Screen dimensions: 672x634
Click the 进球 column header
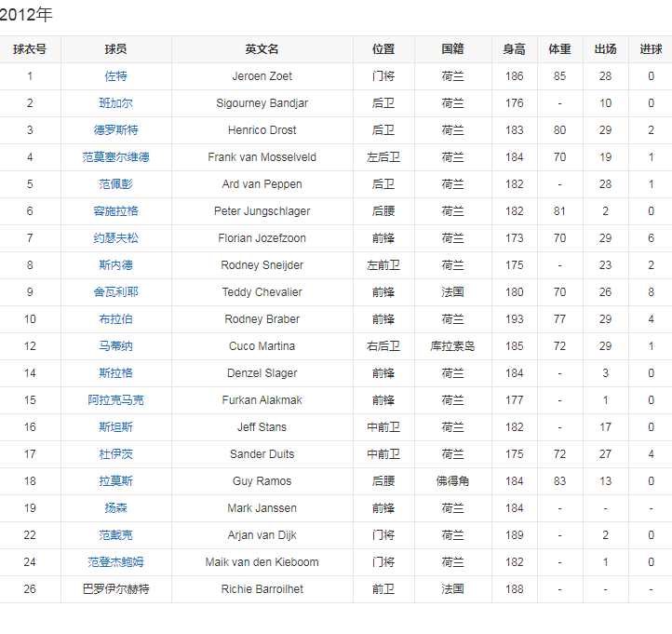coord(651,49)
